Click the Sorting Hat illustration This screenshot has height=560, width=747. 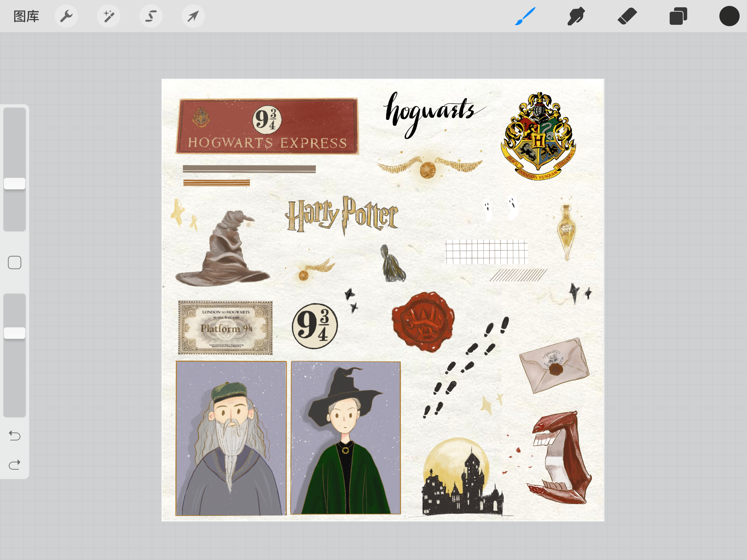pyautogui.click(x=222, y=252)
